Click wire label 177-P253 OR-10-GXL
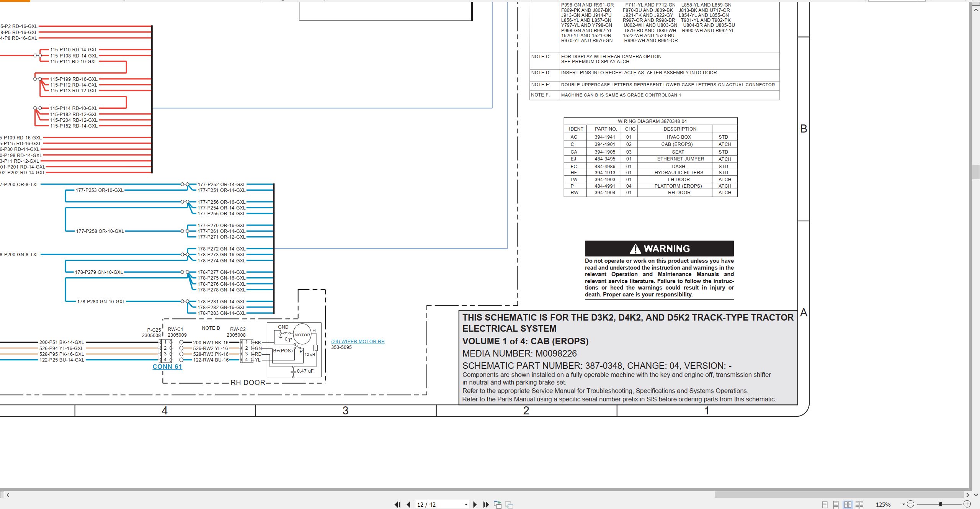The width and height of the screenshot is (980, 509). click(x=100, y=190)
